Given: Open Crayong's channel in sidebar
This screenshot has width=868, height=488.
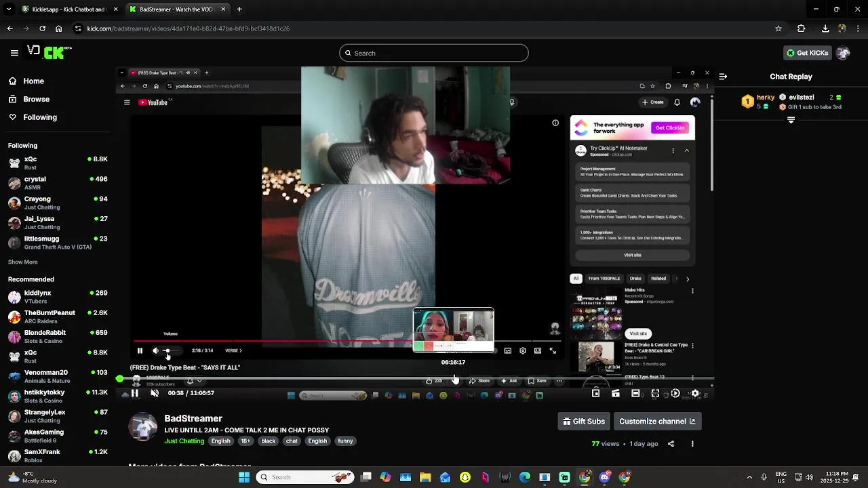Looking at the screenshot, I should click(58, 203).
